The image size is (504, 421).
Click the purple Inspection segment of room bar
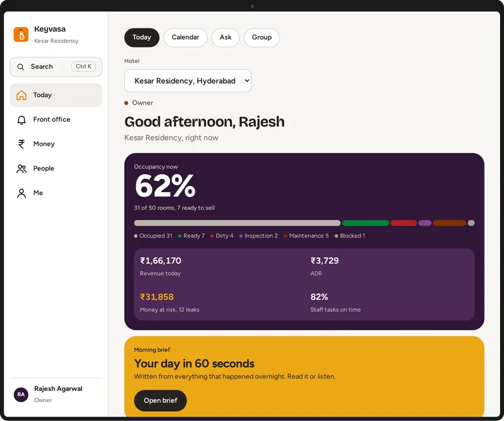point(425,223)
